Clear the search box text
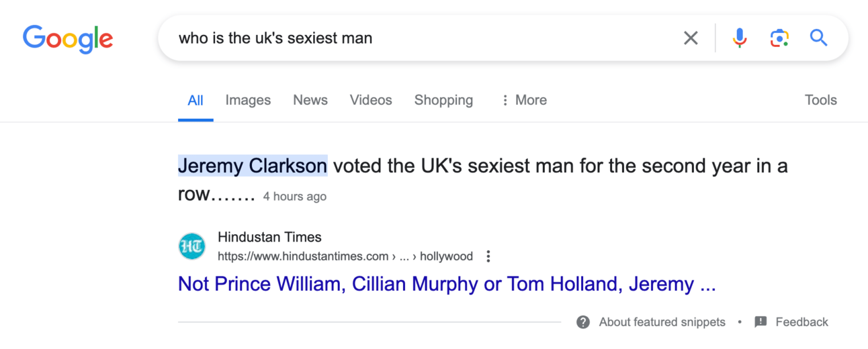The width and height of the screenshot is (868, 349). [x=691, y=38]
